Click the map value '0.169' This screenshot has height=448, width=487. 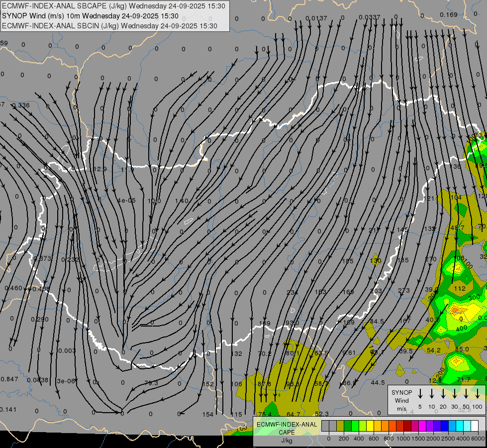pos(449,14)
